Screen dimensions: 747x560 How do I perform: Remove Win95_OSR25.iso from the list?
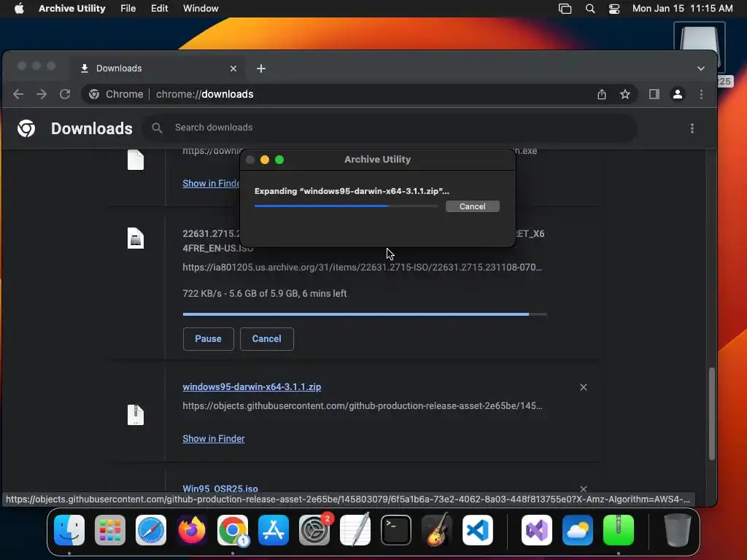pos(584,489)
